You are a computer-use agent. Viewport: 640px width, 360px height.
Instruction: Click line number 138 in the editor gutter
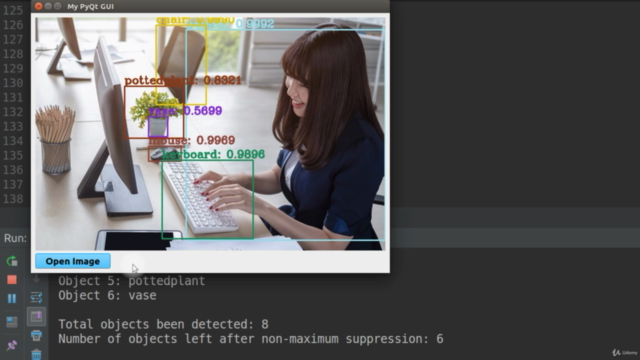tap(13, 199)
